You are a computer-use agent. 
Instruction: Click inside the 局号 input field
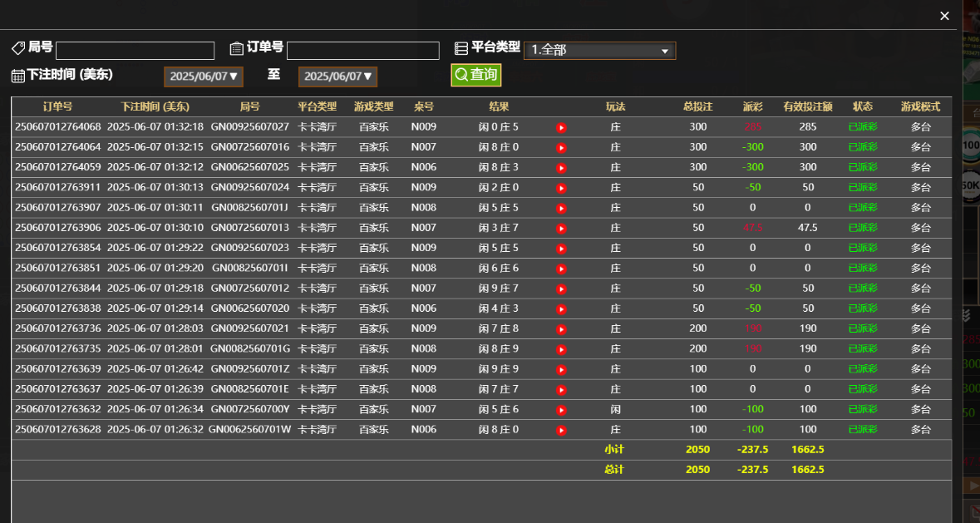pos(135,50)
